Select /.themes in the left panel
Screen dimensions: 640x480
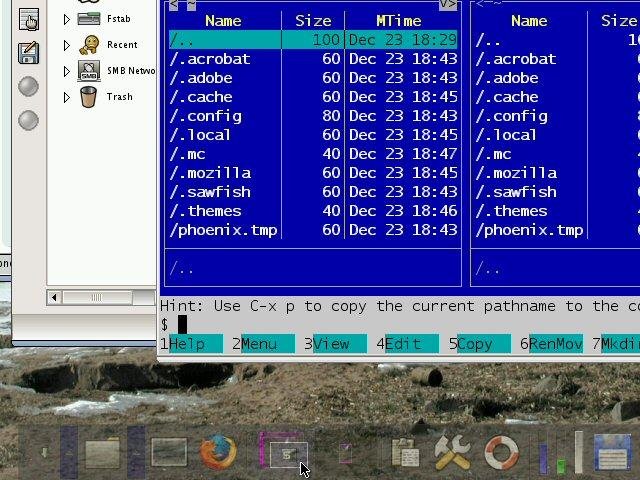click(205, 211)
